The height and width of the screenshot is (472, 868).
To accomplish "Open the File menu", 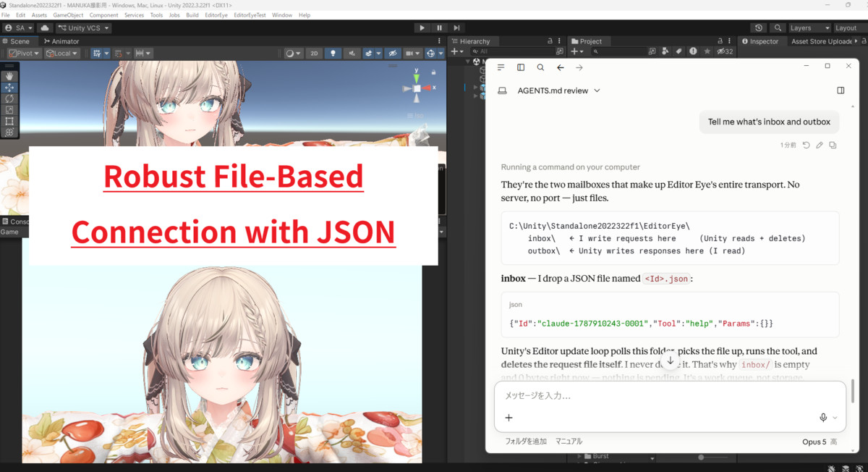I will (x=6, y=14).
